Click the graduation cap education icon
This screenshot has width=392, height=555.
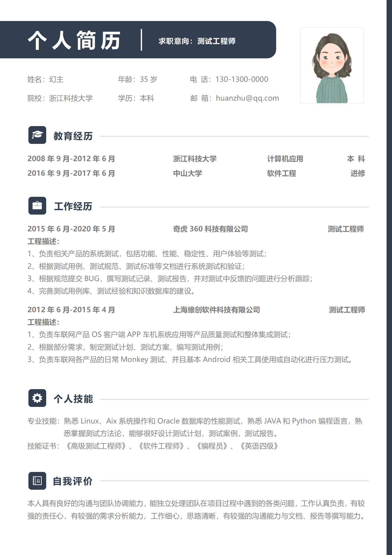(x=37, y=135)
